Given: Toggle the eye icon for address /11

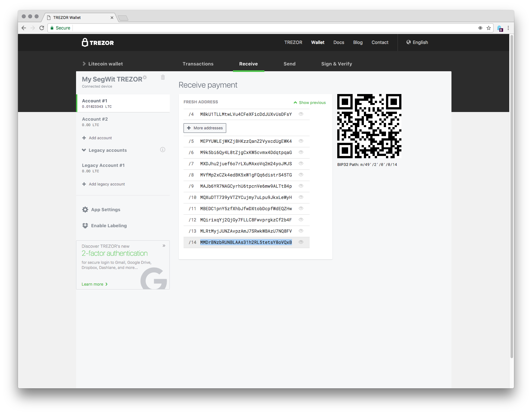Looking at the screenshot, I should pos(301,208).
